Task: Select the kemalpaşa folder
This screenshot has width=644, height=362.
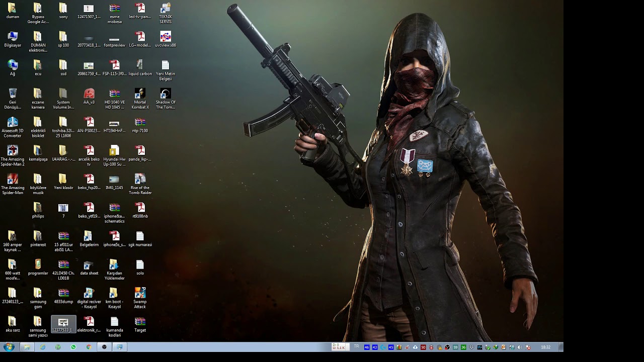Action: 38,153
